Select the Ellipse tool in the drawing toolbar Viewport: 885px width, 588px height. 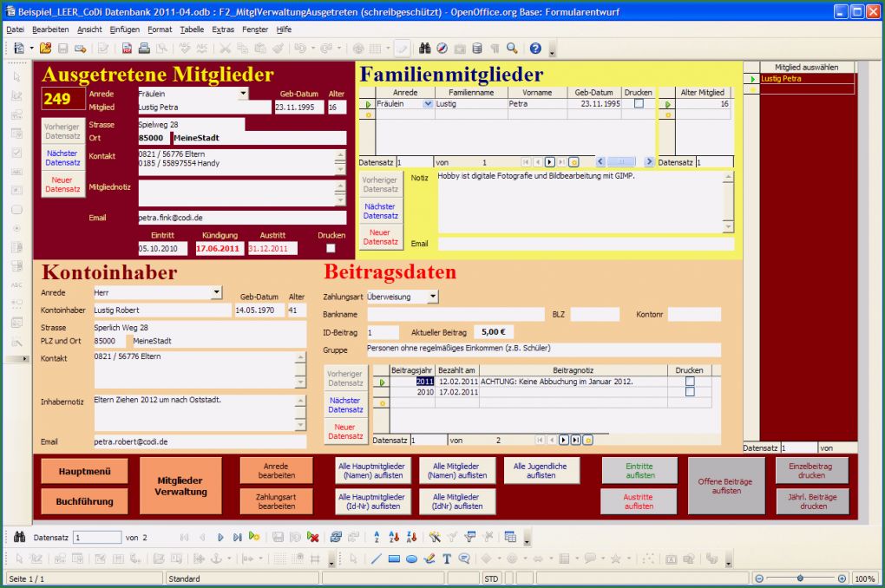[412, 560]
